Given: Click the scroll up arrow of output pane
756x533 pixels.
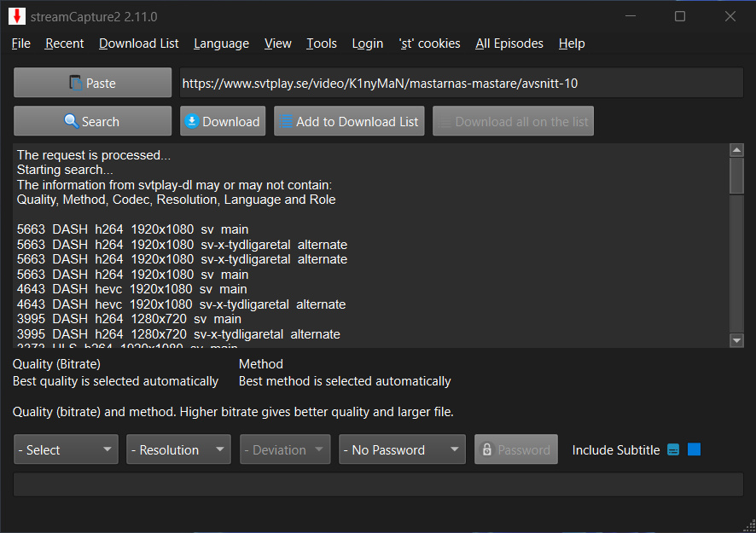Looking at the screenshot, I should point(736,150).
